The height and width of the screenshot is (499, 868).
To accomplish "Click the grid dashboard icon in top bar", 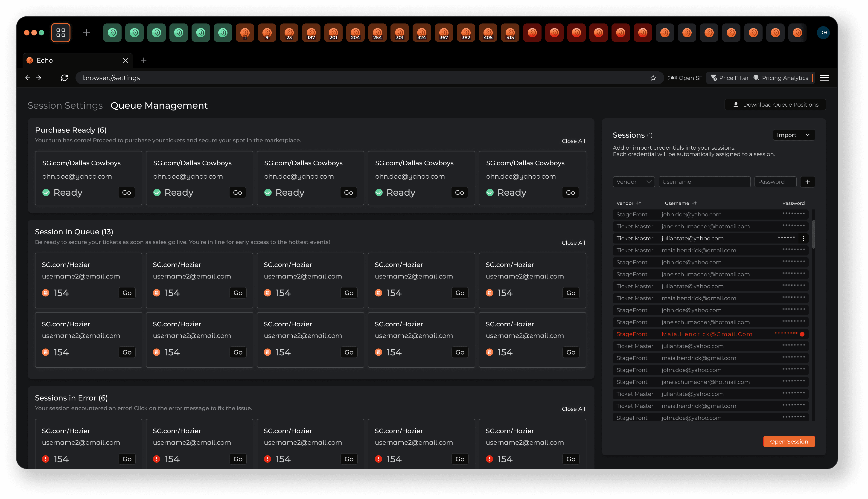I will tap(61, 32).
